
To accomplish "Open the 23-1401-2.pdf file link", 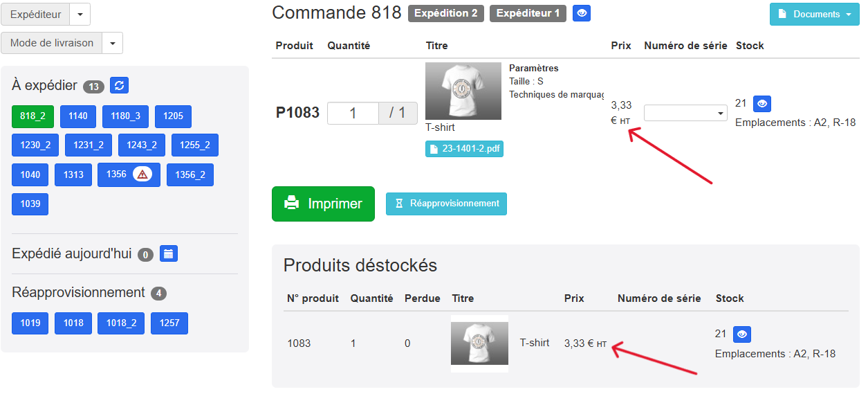I will point(464,148).
